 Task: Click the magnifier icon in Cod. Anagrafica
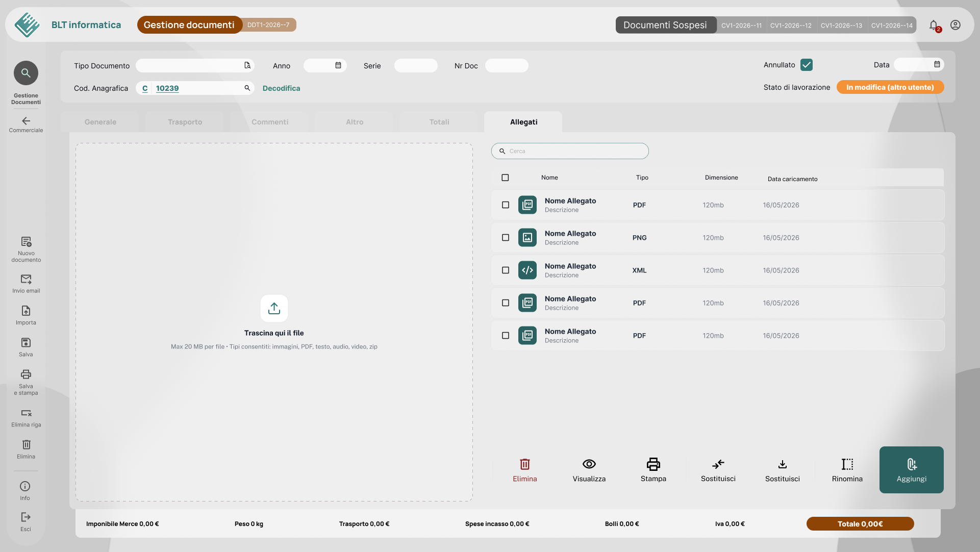(x=247, y=88)
